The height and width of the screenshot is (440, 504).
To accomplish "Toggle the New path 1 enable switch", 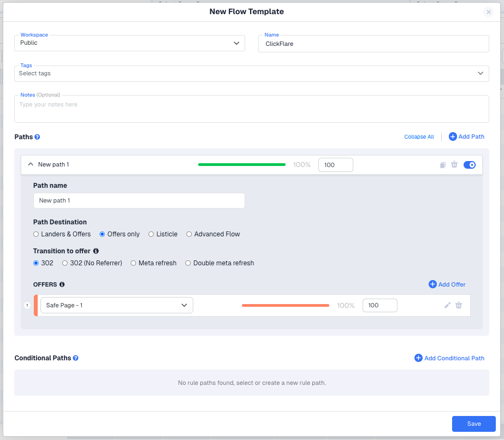I will tap(469, 165).
